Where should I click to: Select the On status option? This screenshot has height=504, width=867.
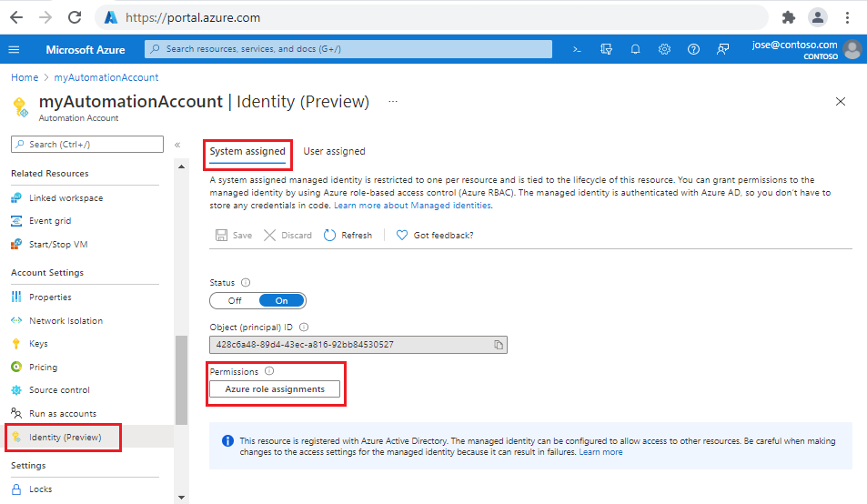click(x=282, y=300)
